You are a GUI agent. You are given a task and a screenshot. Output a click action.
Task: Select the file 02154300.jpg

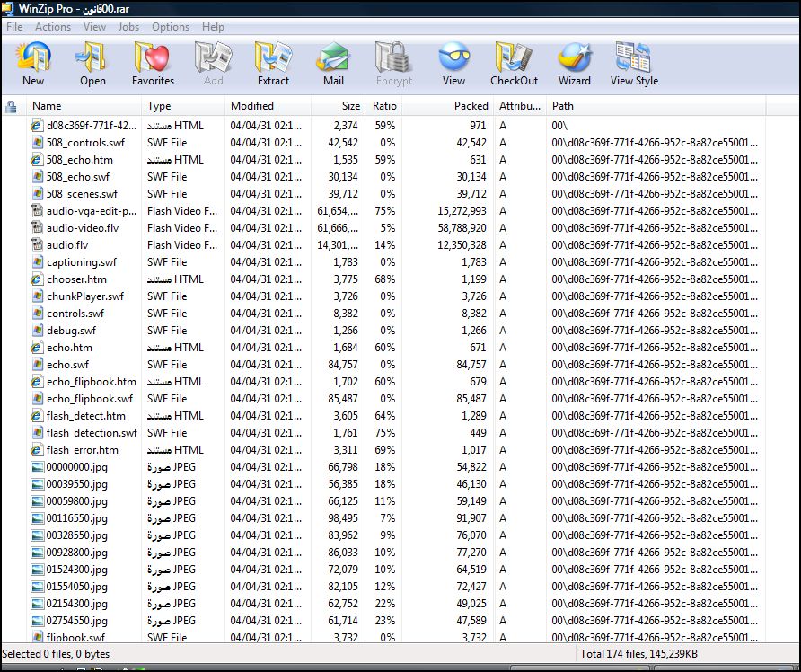tap(76, 604)
